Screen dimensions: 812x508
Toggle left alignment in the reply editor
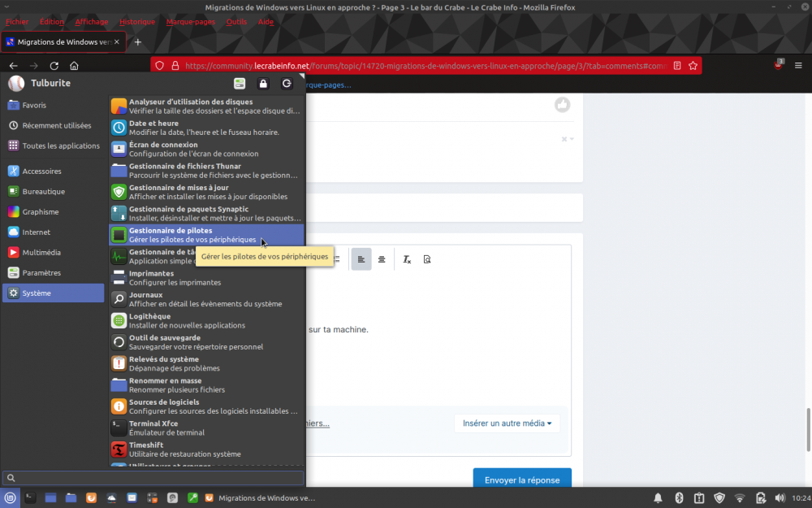361,258
